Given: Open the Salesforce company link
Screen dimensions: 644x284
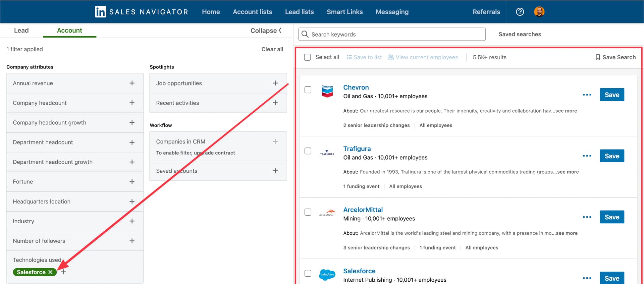Looking at the screenshot, I should 359,271.
